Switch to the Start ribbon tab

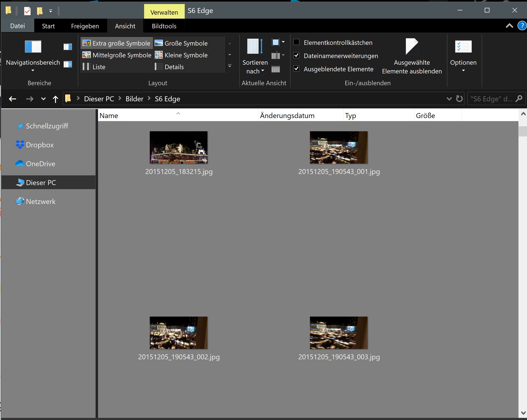(x=48, y=26)
